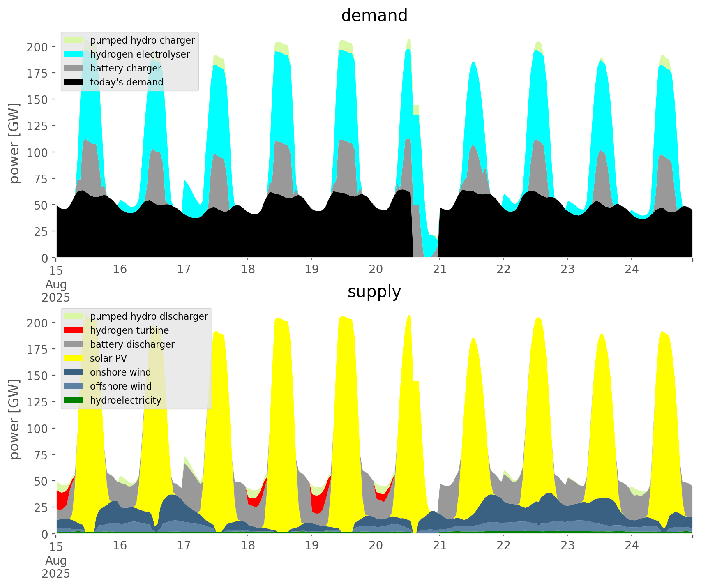Select the offshore wind legend label
The width and height of the screenshot is (701, 588).
tap(120, 386)
